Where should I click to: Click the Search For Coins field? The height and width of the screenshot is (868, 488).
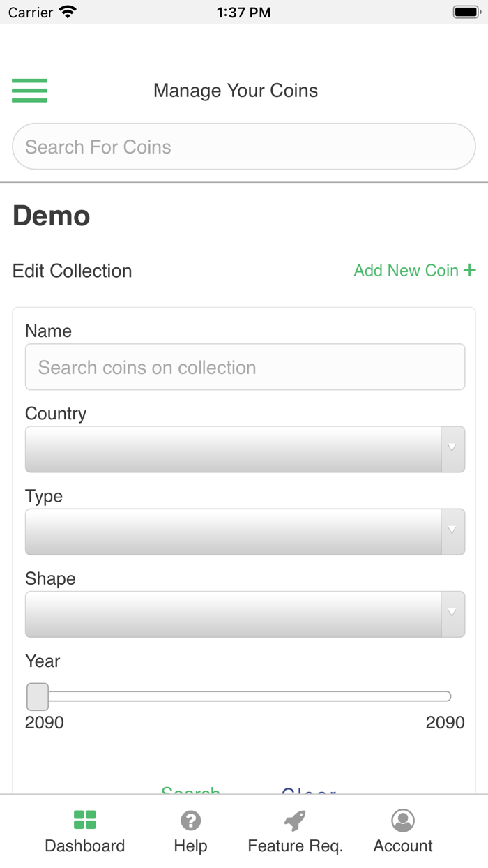(243, 146)
